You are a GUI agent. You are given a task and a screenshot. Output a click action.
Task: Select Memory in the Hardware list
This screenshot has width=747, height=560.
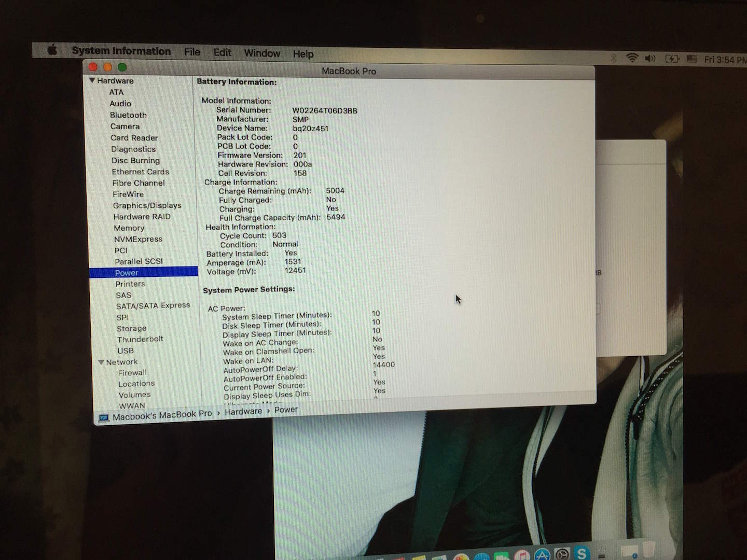click(x=129, y=228)
